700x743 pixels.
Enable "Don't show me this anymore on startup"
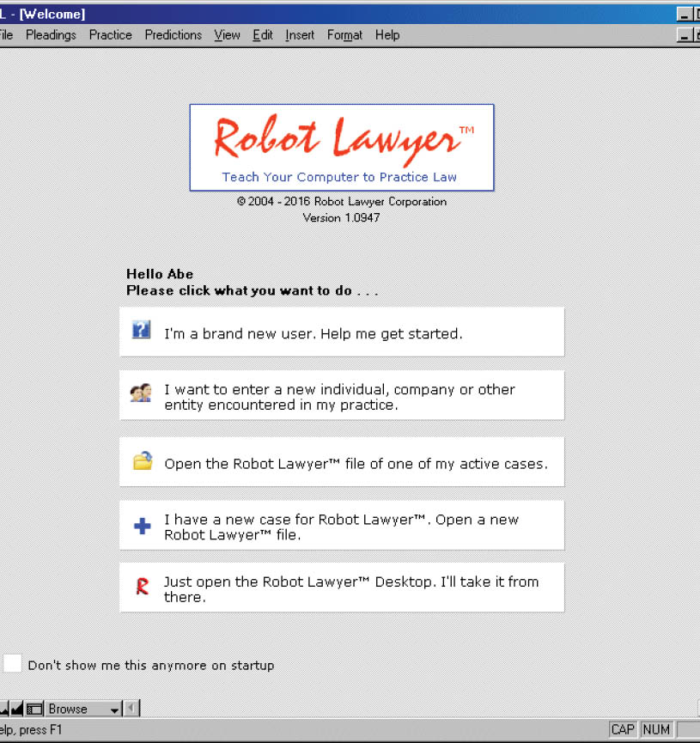pos(12,664)
